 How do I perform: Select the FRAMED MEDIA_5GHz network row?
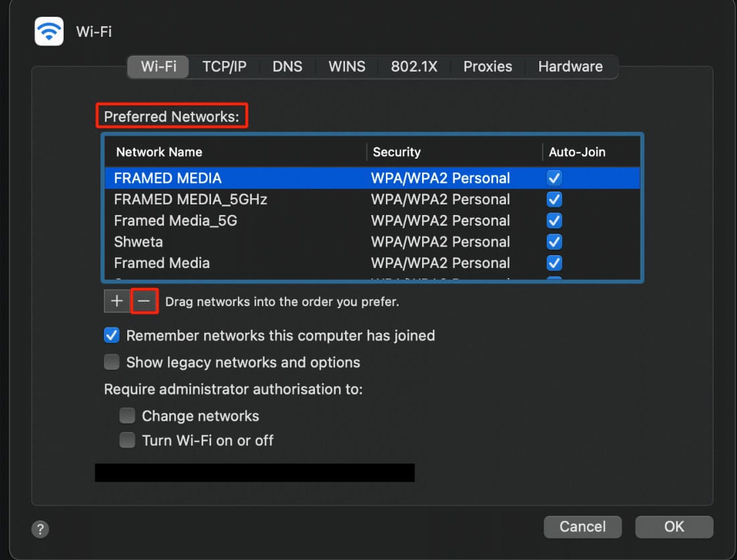pyautogui.click(x=191, y=200)
